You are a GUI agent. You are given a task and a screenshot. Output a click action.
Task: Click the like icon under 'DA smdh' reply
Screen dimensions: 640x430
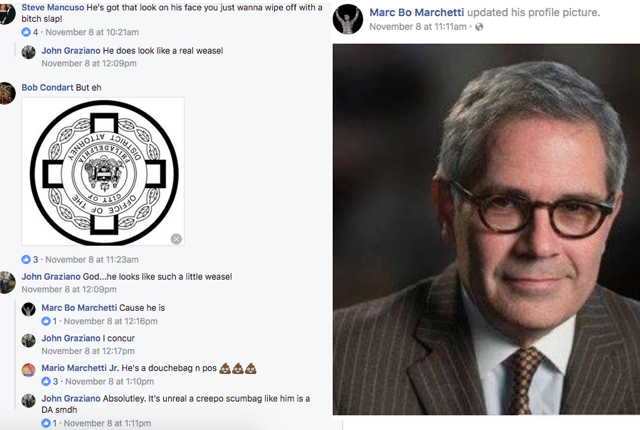tap(46, 423)
